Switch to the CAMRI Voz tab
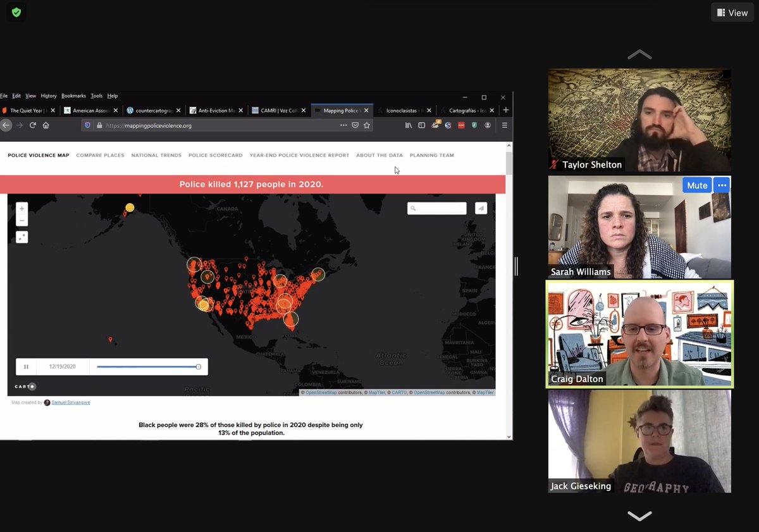Image resolution: width=759 pixels, height=532 pixels. 279,111
